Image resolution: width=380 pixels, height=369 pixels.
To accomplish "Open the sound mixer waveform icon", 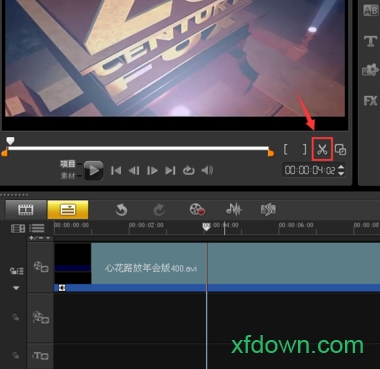I will pyautogui.click(x=234, y=210).
